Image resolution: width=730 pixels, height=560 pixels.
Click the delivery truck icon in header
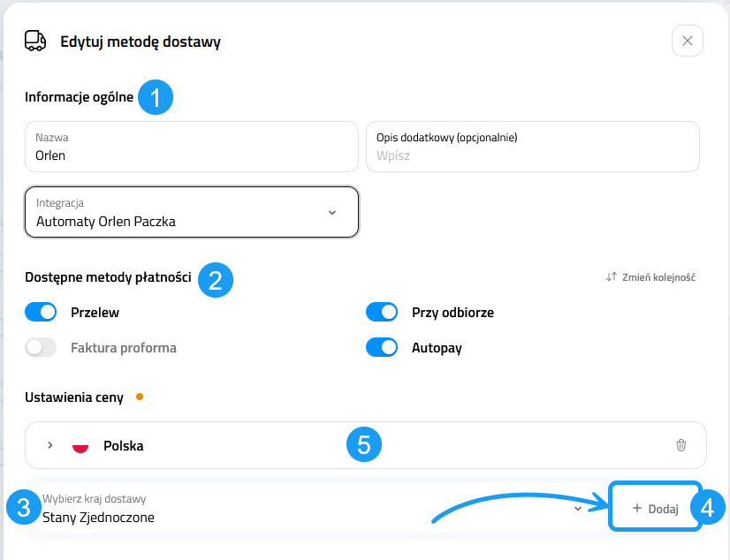click(x=35, y=42)
